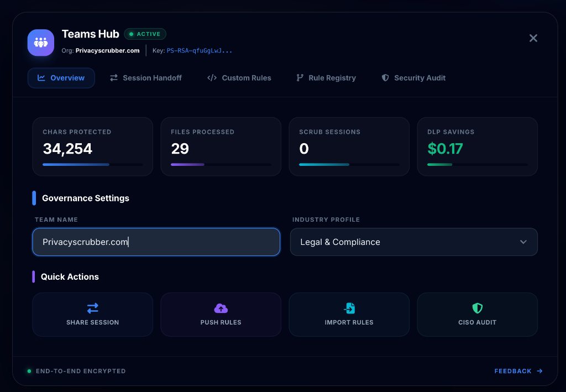Click the Teams Hub title

[90, 34]
